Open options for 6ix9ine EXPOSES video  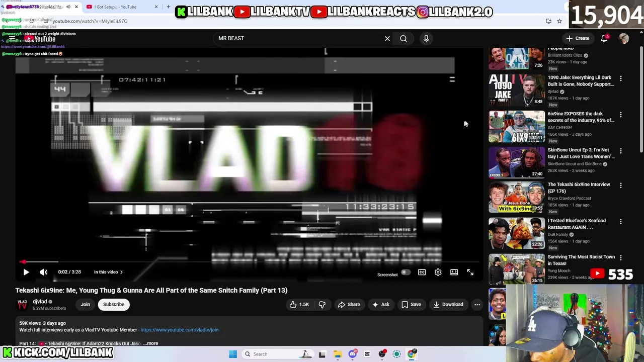pyautogui.click(x=620, y=115)
